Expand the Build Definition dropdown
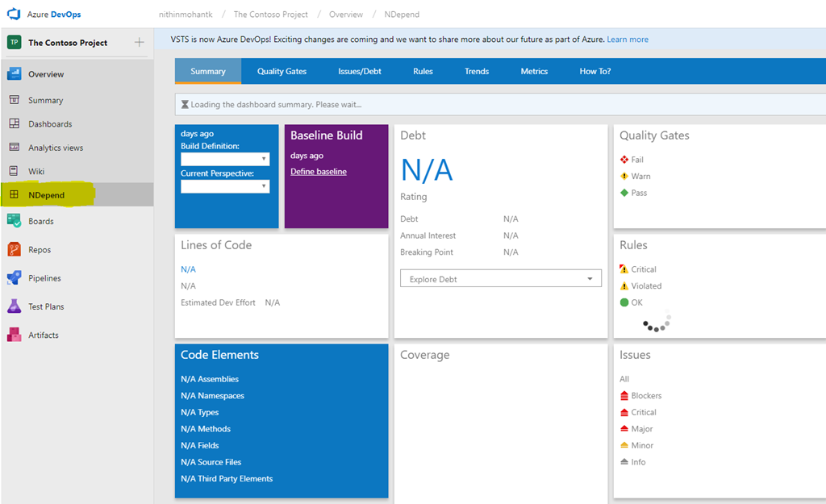Viewport: 826px width, 504px height. click(x=225, y=159)
